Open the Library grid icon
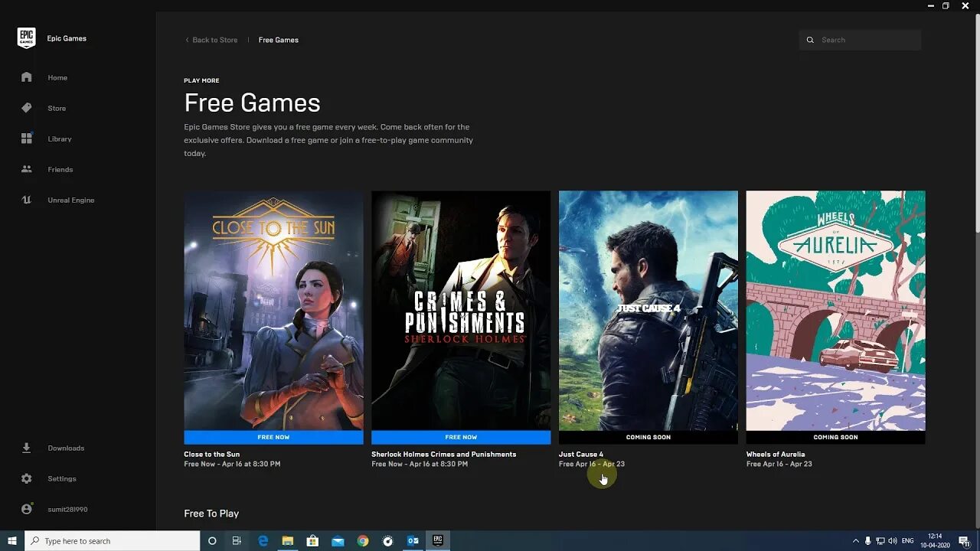980x551 pixels. (x=27, y=139)
